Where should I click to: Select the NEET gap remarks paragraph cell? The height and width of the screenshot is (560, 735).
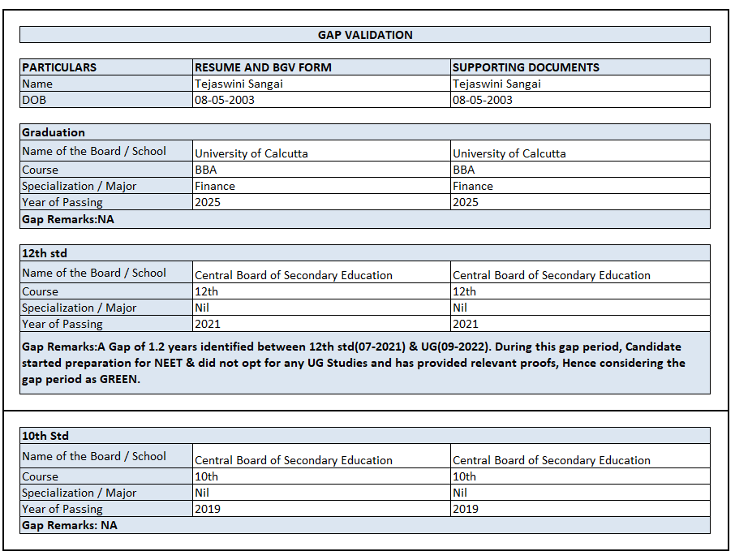tap(365, 363)
